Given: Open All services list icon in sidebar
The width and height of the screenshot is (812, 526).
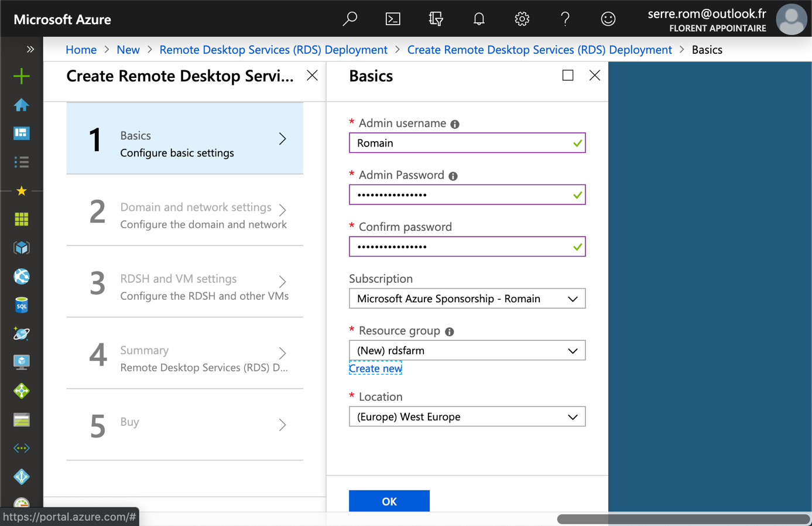Looking at the screenshot, I should click(22, 162).
